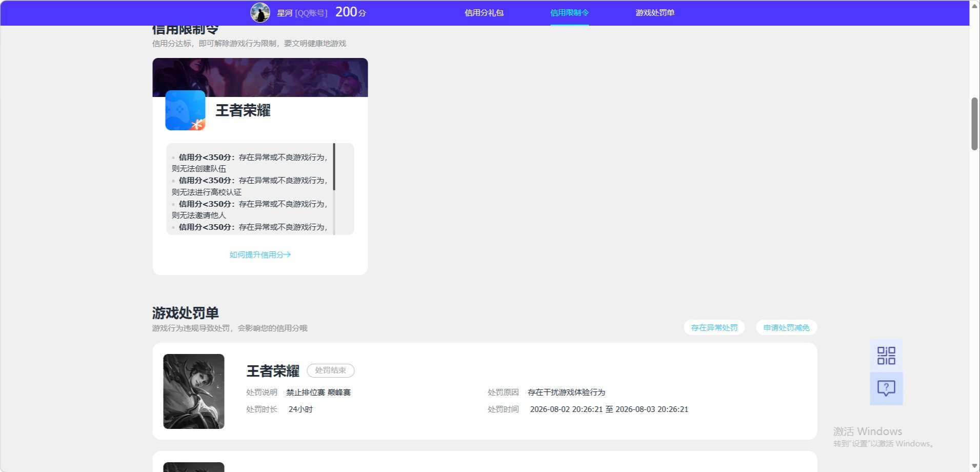
Task: Click the 则无法创建队伍 restriction entry
Action: (x=199, y=169)
